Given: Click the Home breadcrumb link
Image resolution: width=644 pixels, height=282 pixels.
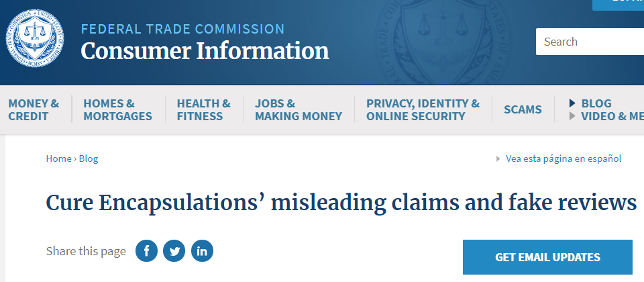Looking at the screenshot, I should click(58, 159).
